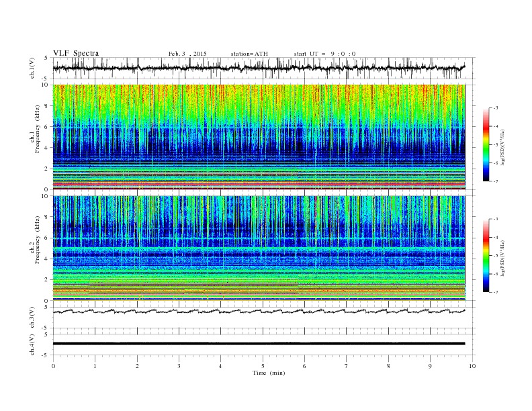Click the time axis tick label "5" at bottom

click(263, 366)
